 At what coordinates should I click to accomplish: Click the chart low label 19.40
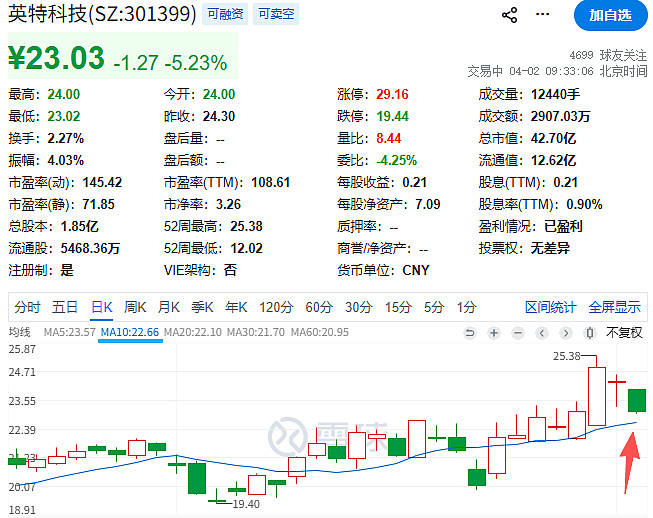coord(246,504)
